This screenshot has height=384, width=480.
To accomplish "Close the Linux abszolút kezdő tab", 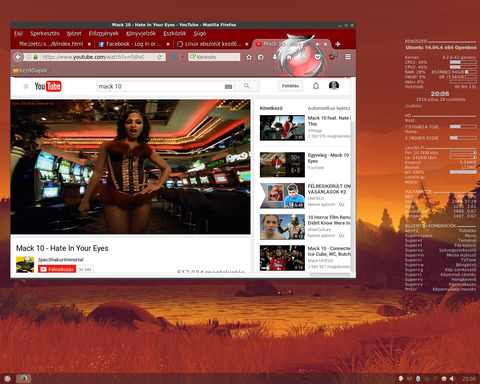I will coord(247,44).
